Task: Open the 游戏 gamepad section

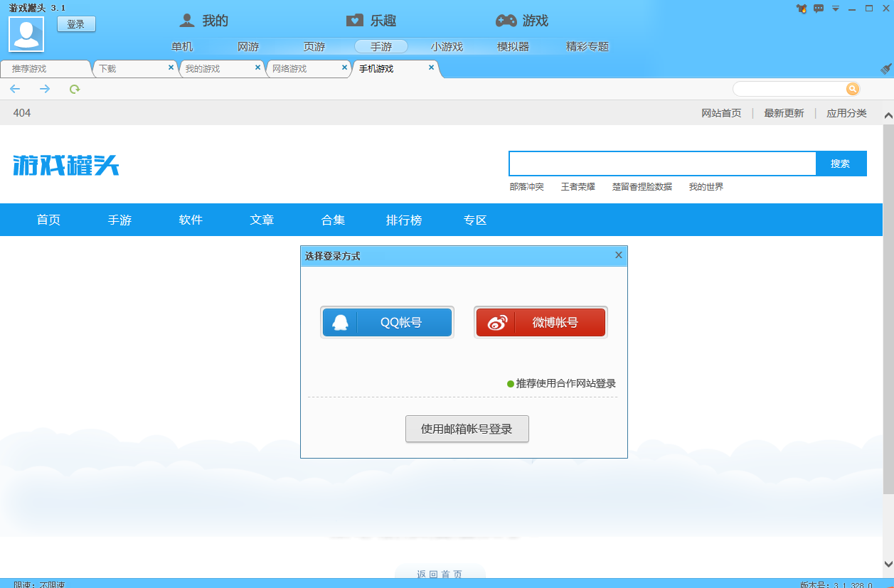Action: tap(505, 21)
